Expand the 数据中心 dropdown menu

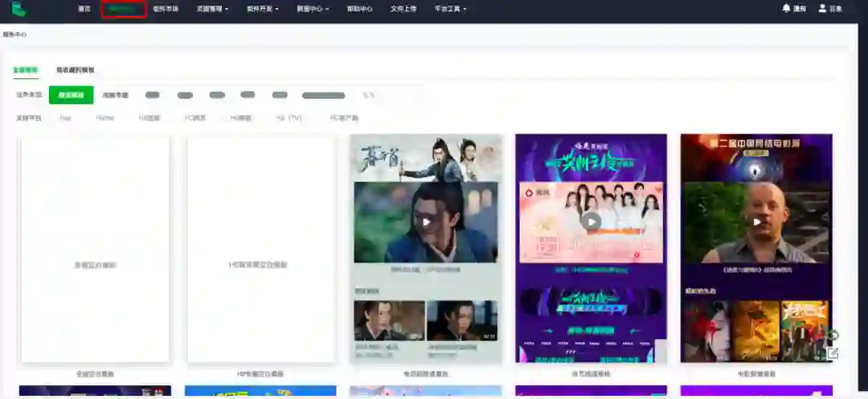coord(313,9)
